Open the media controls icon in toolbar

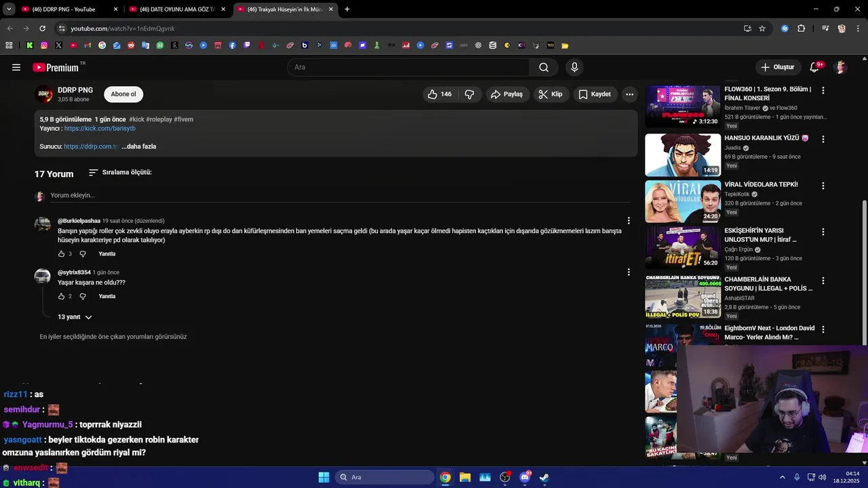click(x=825, y=28)
